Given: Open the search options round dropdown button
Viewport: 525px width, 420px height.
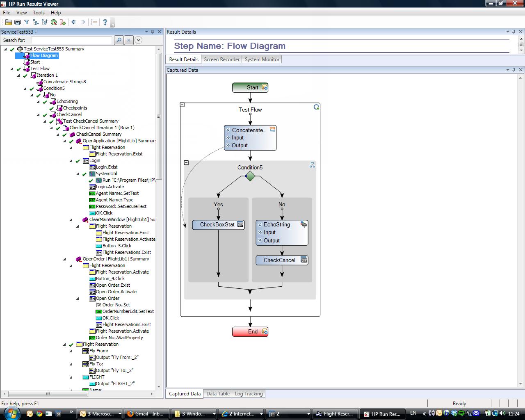Looking at the screenshot, I should [x=138, y=40].
